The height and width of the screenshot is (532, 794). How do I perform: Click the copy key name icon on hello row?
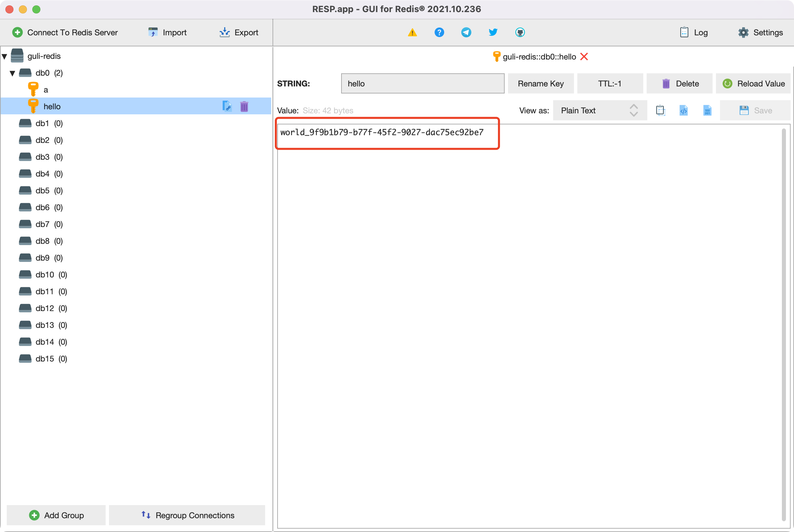click(x=227, y=107)
